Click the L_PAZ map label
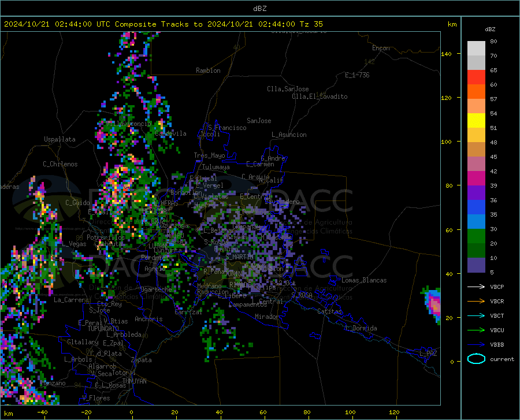 [x=428, y=354]
